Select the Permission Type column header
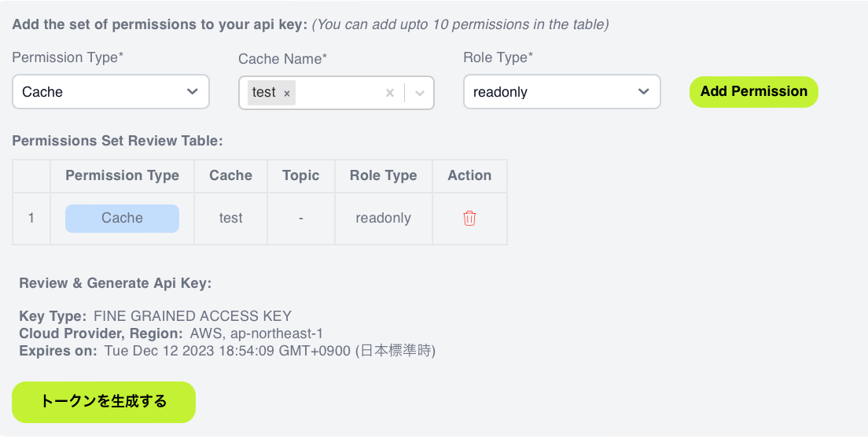 [x=123, y=175]
